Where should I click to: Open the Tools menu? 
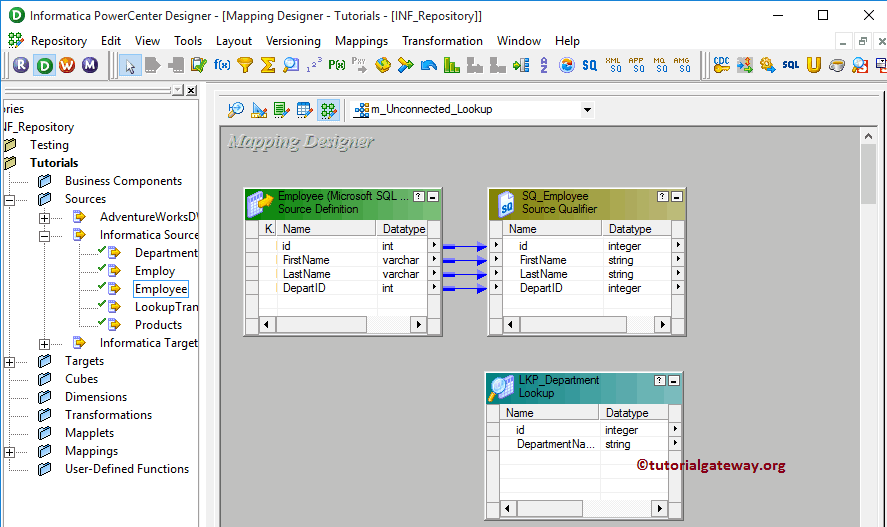pos(188,41)
